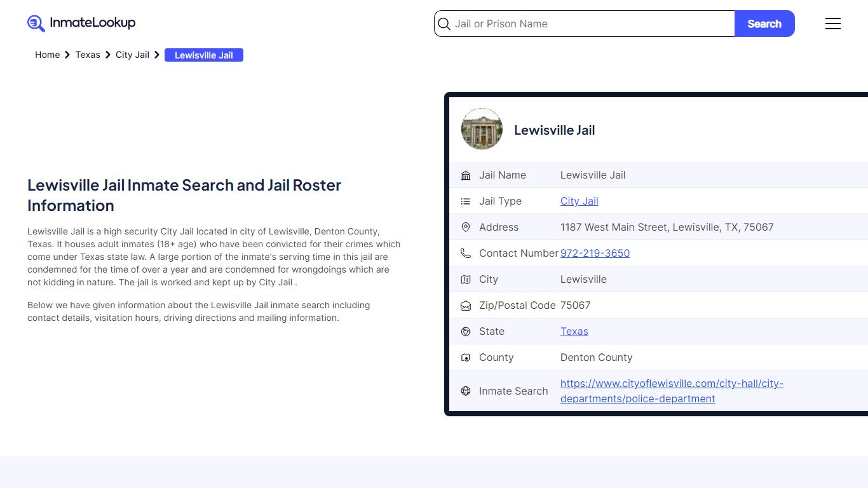Viewport: 868px width, 488px height.
Task: Click chevron after City Jail breadcrumb
Action: coord(157,55)
